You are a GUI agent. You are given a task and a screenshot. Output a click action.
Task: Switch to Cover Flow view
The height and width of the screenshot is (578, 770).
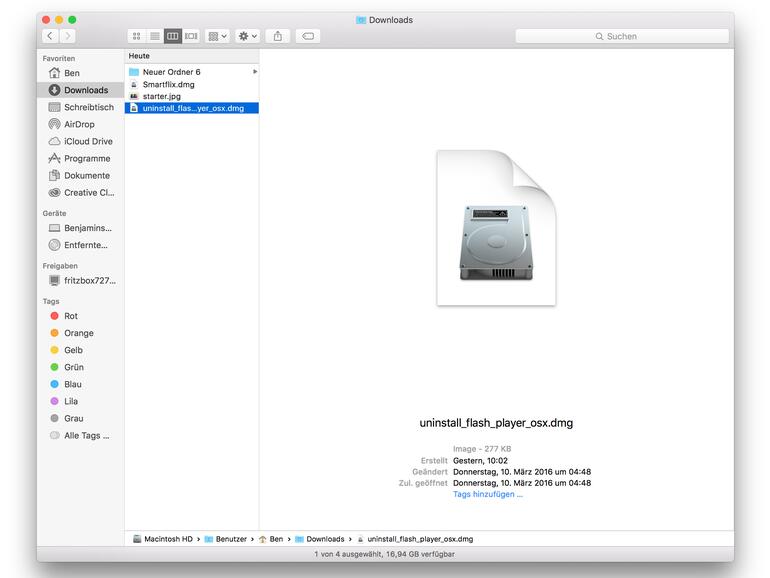point(191,36)
